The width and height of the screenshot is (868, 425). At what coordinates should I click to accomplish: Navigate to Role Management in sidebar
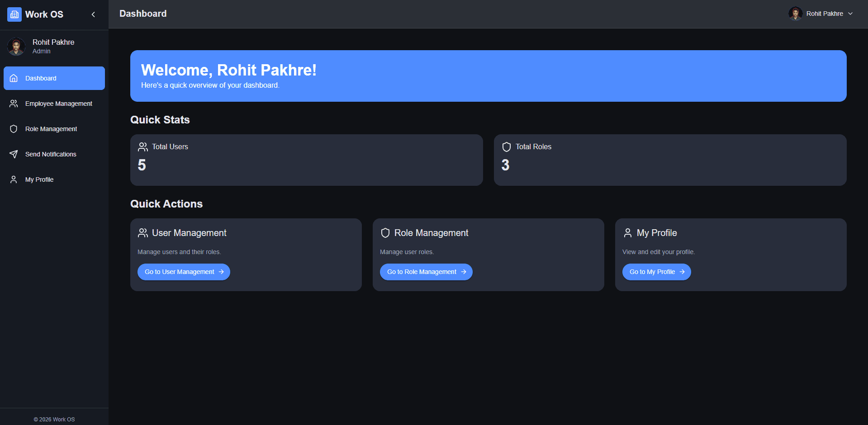pyautogui.click(x=51, y=129)
